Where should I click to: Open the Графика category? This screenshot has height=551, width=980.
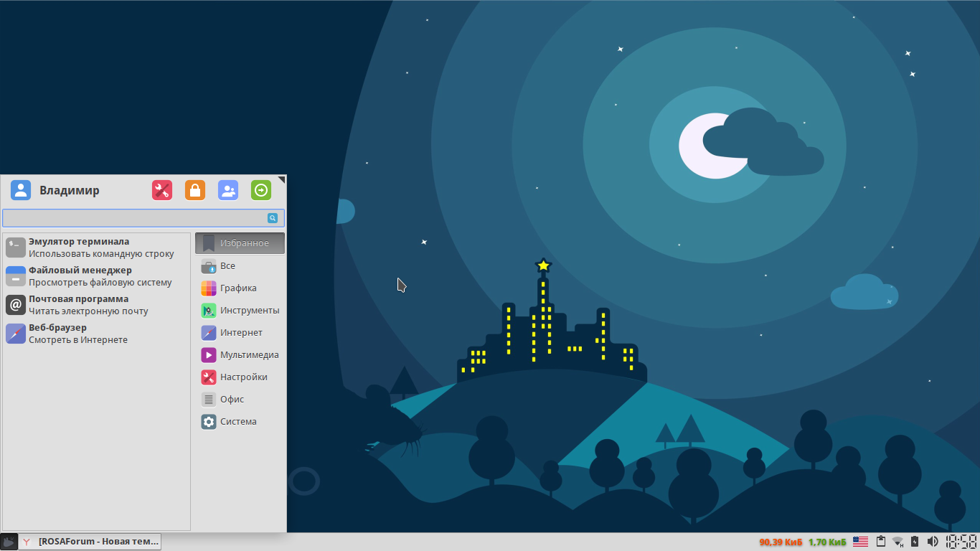tap(240, 288)
